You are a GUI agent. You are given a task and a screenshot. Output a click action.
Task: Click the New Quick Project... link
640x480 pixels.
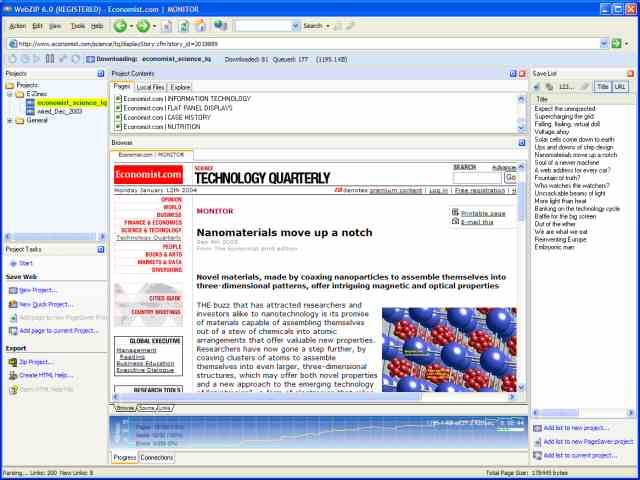pyautogui.click(x=47, y=304)
